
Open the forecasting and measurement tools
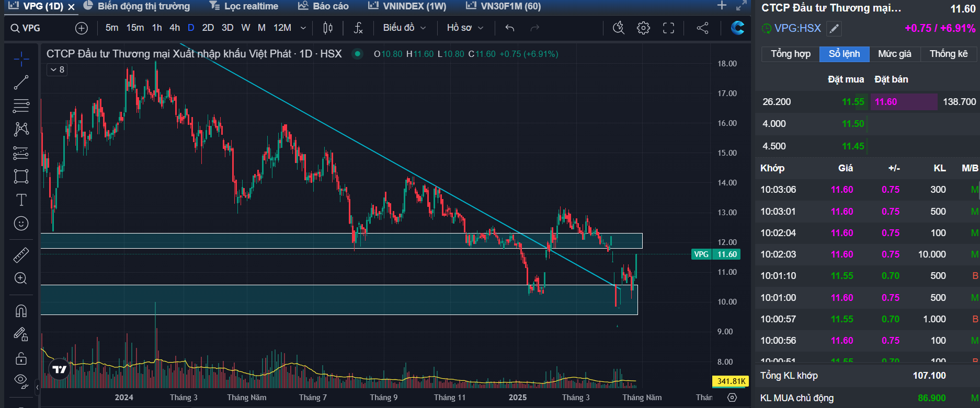[x=21, y=153]
